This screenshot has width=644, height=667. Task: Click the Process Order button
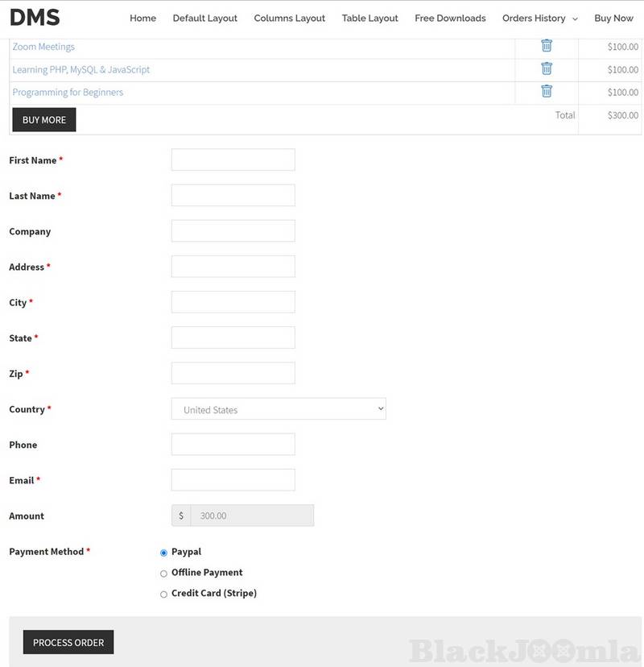68,642
